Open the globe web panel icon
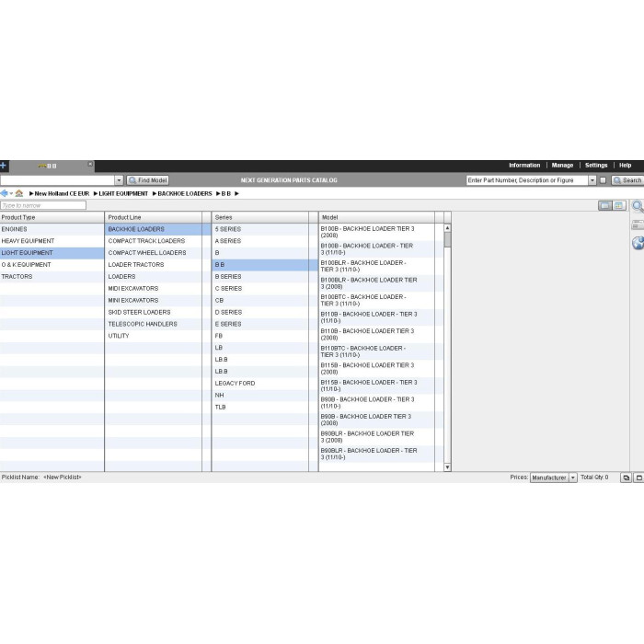 pos(638,243)
